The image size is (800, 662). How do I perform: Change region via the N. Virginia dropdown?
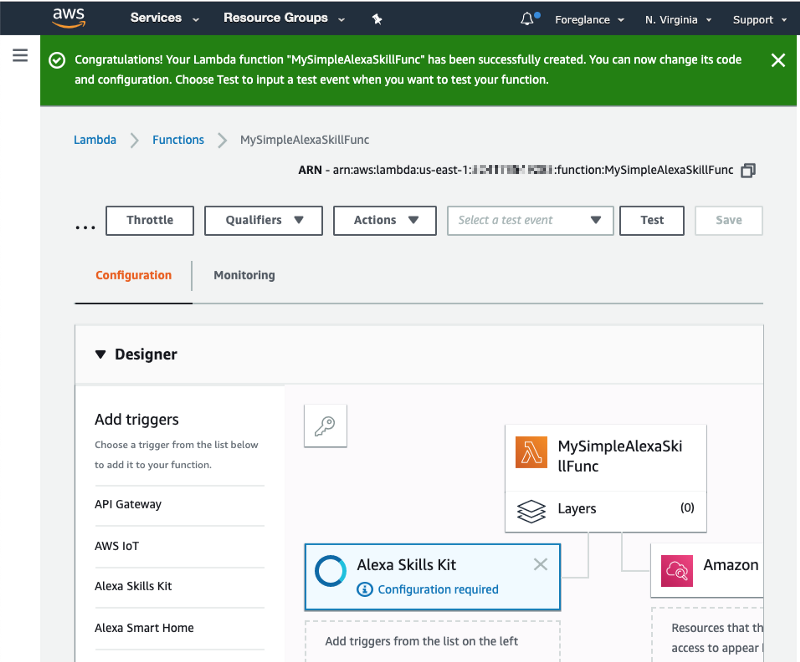(678, 18)
